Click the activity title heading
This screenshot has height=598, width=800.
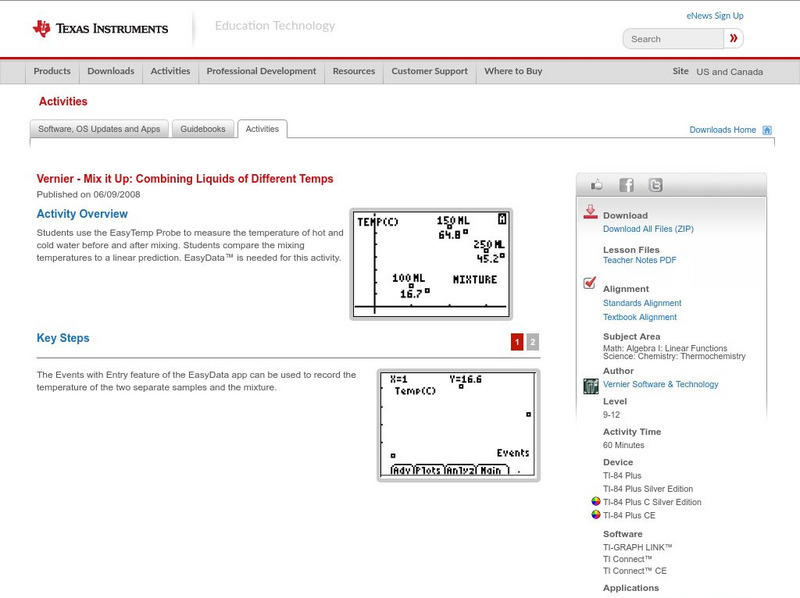tap(185, 179)
